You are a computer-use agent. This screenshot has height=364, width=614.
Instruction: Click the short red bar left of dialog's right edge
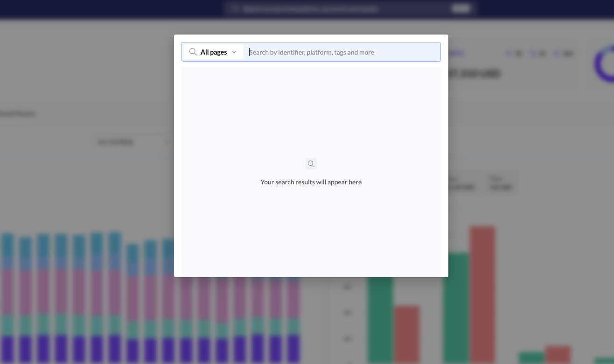pos(407,334)
